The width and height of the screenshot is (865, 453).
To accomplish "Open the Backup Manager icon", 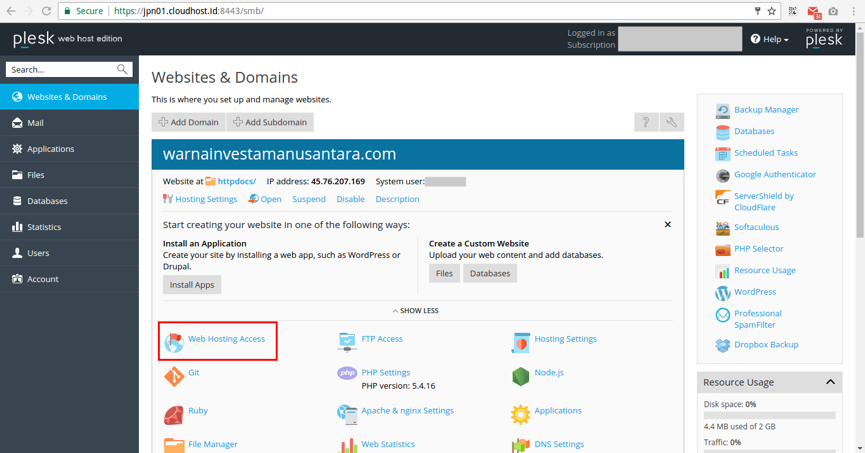I will pyautogui.click(x=723, y=110).
